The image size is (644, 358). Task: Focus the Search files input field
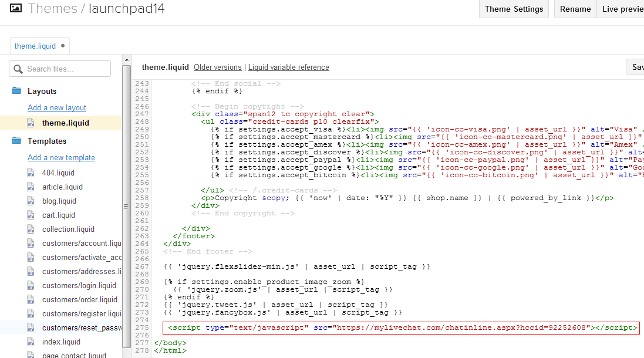[x=66, y=69]
